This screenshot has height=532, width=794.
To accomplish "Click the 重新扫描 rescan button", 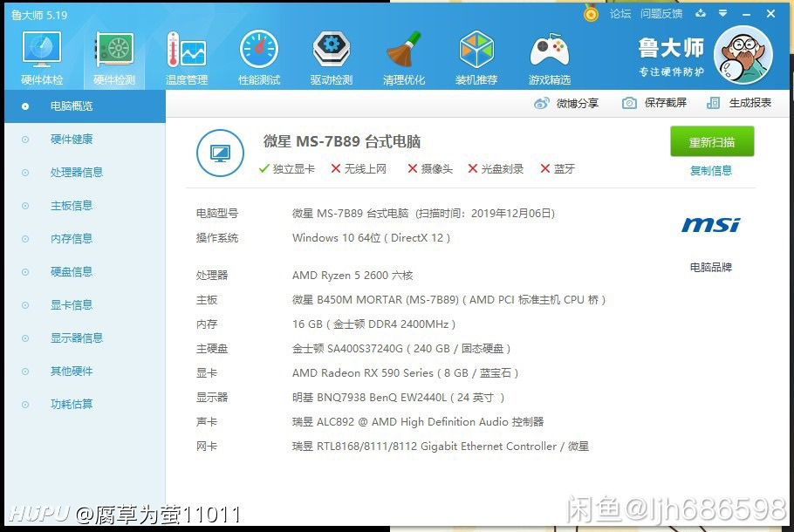I will point(712,142).
